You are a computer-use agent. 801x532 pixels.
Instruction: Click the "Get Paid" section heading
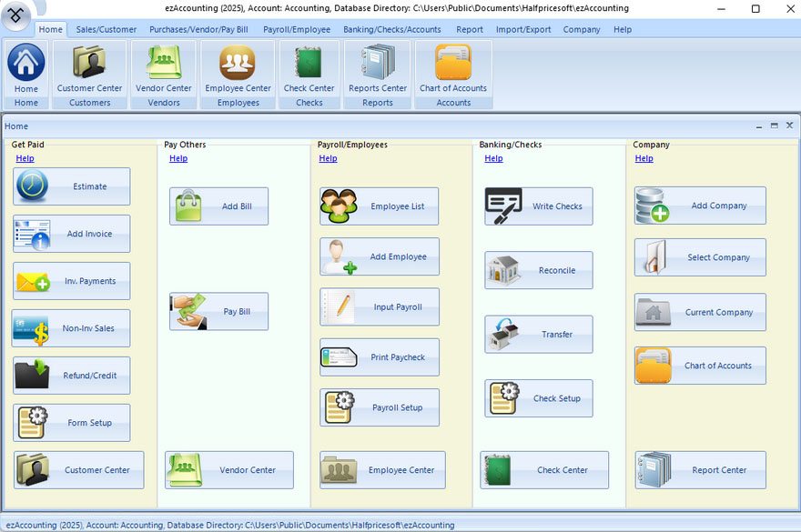[x=27, y=145]
